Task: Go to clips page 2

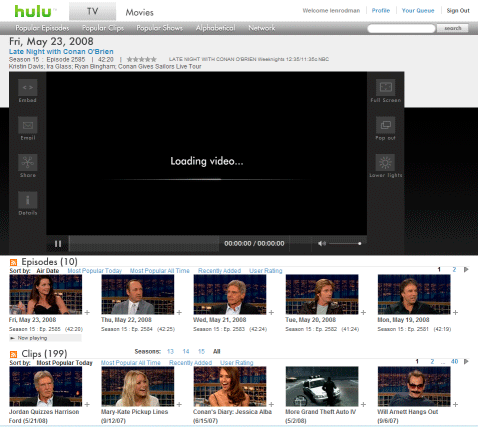Action: coord(432,361)
